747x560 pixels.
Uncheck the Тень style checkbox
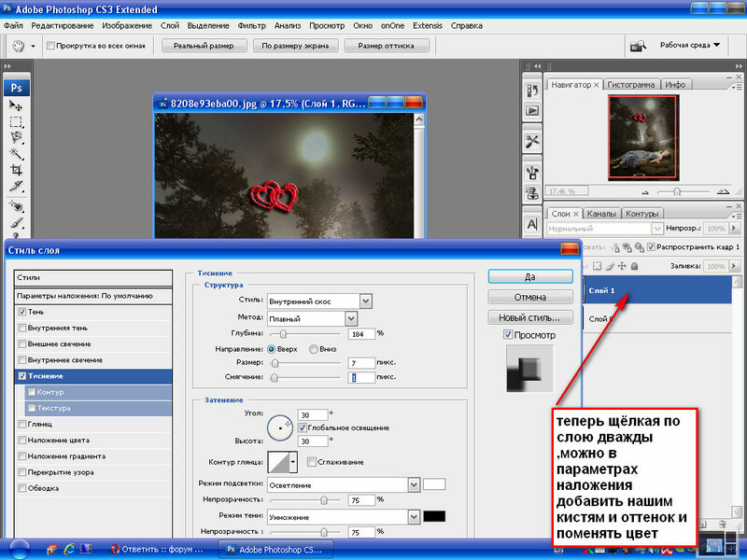(x=22, y=312)
